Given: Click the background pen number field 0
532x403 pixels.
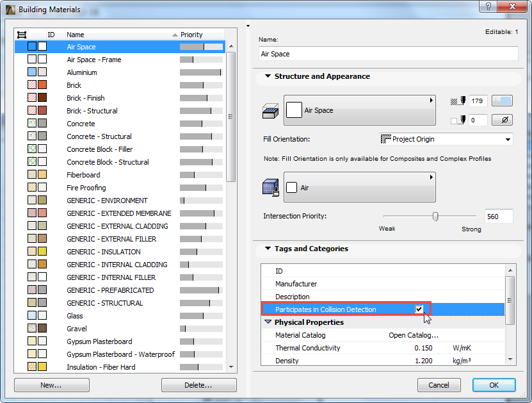Looking at the screenshot, I should pos(478,120).
